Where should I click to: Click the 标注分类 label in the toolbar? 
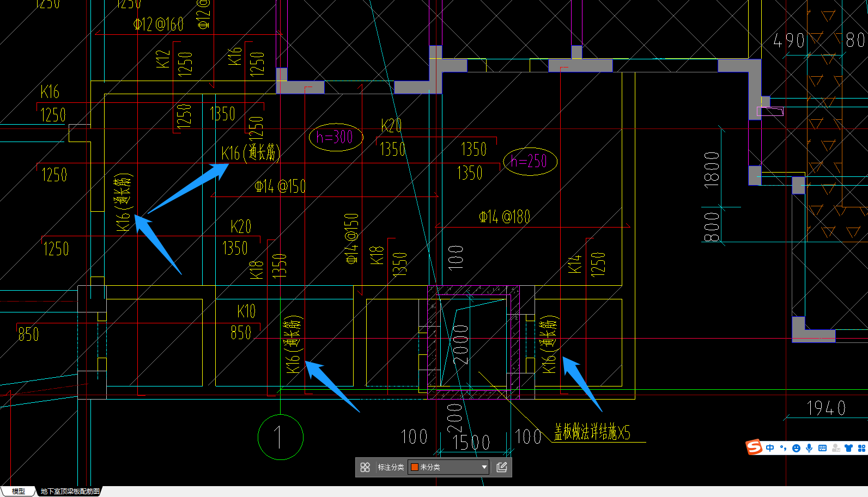(x=391, y=467)
